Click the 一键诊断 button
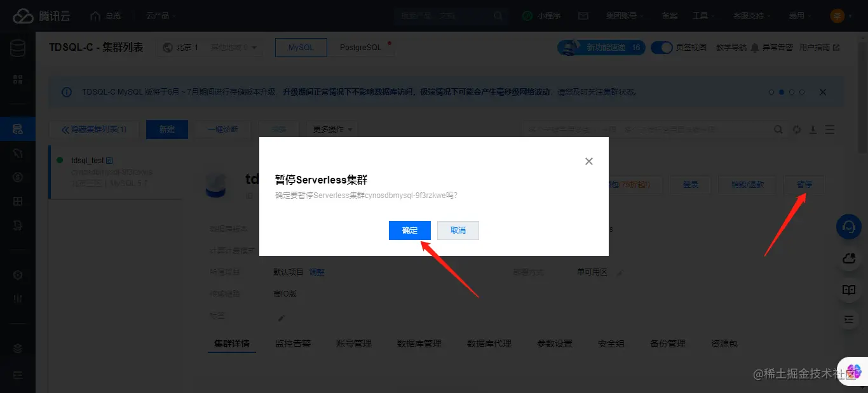This screenshot has height=393, width=868. [223, 130]
